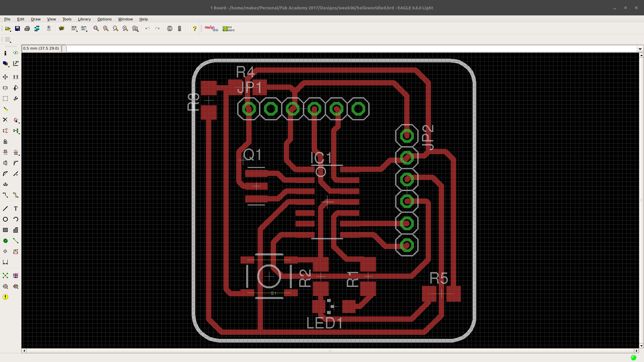This screenshot has width=644, height=362.
Task: Run the DRC check tool
Action: 15,286
